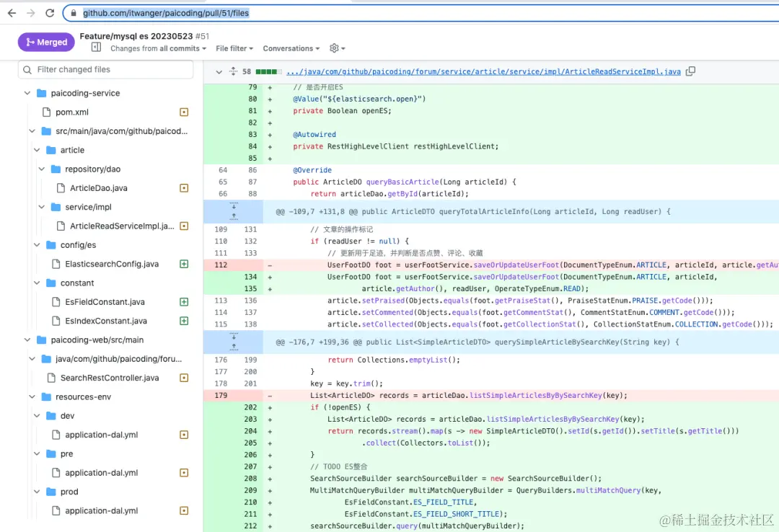Click the modified status icon beside ArticleDao.java

point(184,188)
